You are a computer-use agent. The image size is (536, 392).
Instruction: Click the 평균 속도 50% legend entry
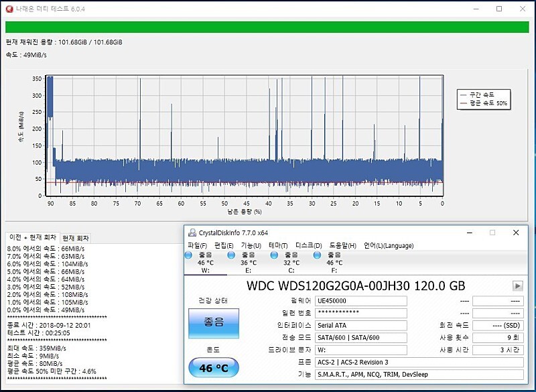484,103
